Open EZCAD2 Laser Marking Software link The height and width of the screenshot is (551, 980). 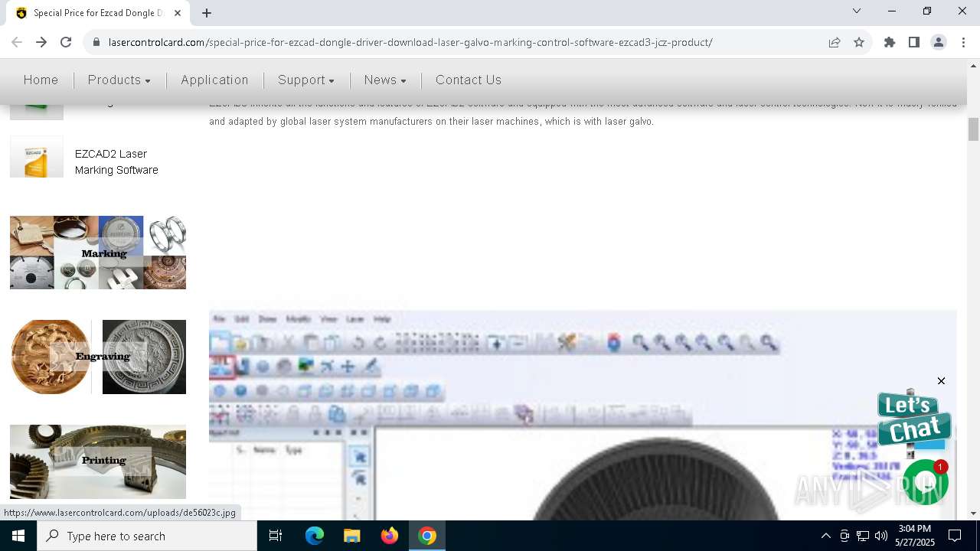[116, 161]
